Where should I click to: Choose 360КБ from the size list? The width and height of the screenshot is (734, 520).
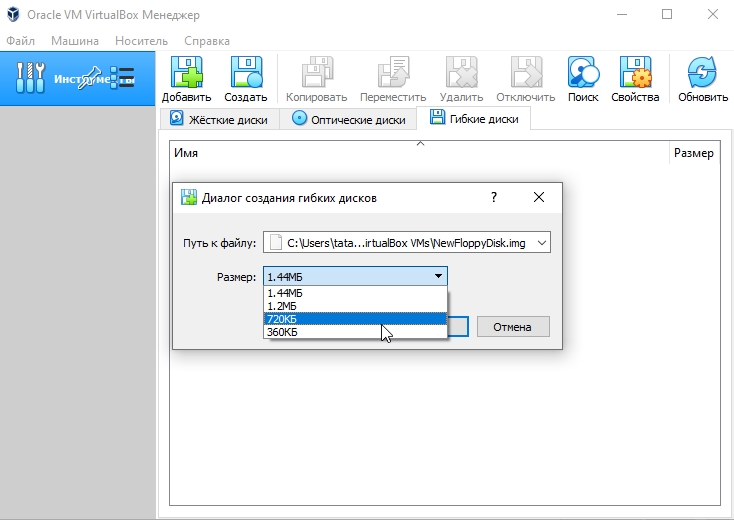(355, 332)
